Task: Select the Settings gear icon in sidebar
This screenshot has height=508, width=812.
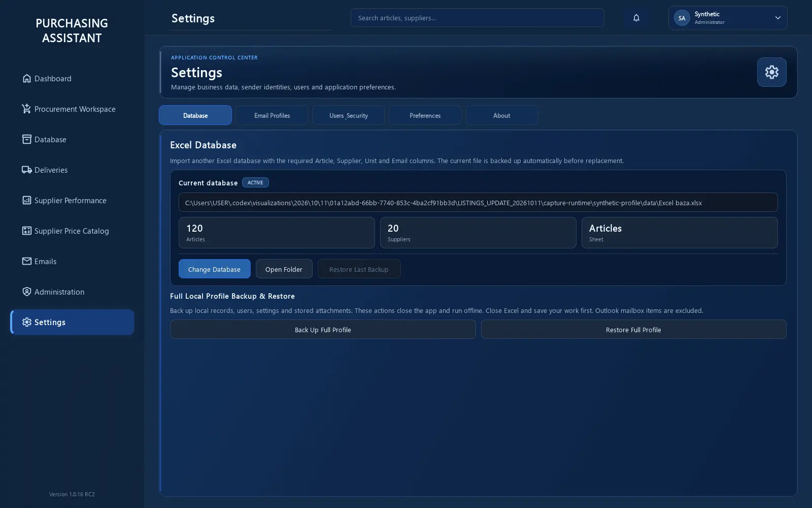Action: [x=27, y=322]
